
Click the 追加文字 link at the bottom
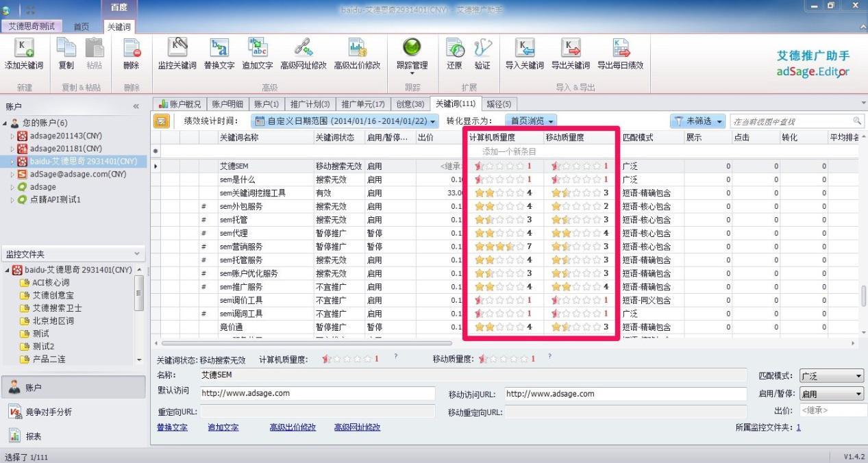point(223,427)
